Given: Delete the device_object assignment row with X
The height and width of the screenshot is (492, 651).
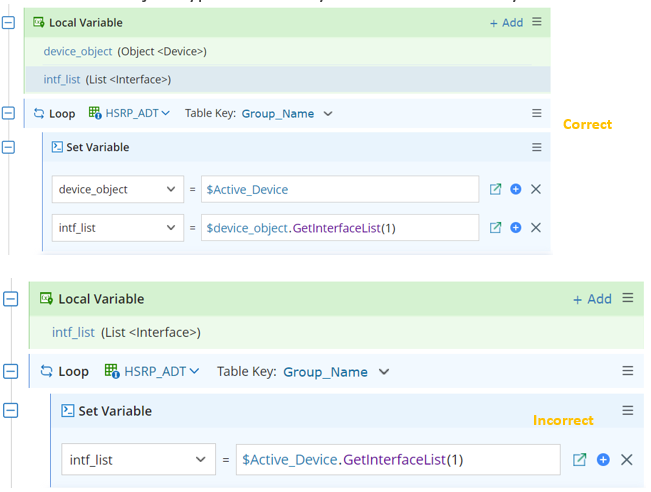Looking at the screenshot, I should click(536, 189).
